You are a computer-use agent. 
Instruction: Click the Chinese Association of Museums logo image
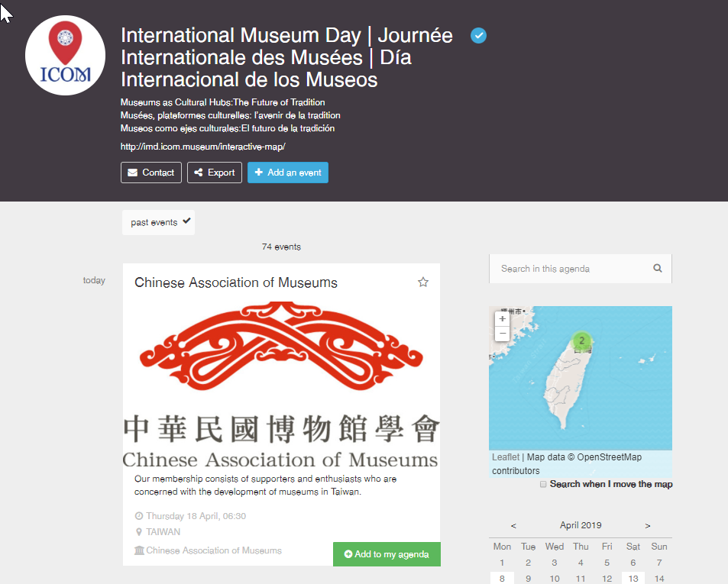281,384
